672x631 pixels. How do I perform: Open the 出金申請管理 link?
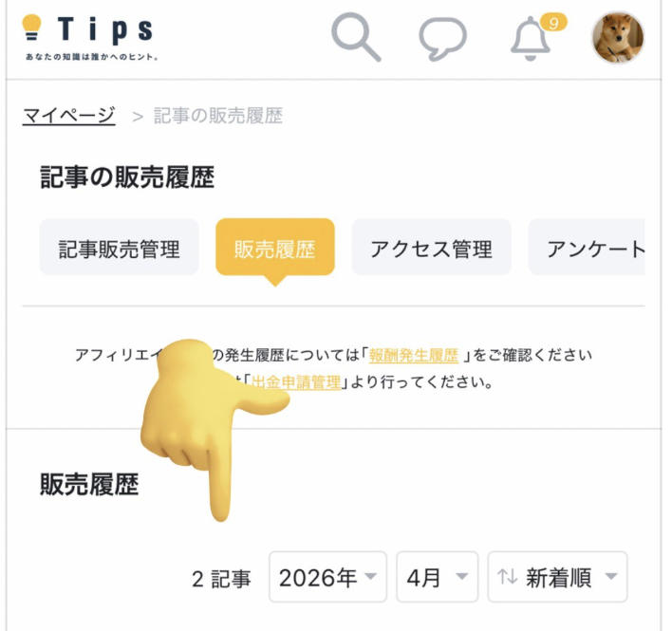point(296,381)
